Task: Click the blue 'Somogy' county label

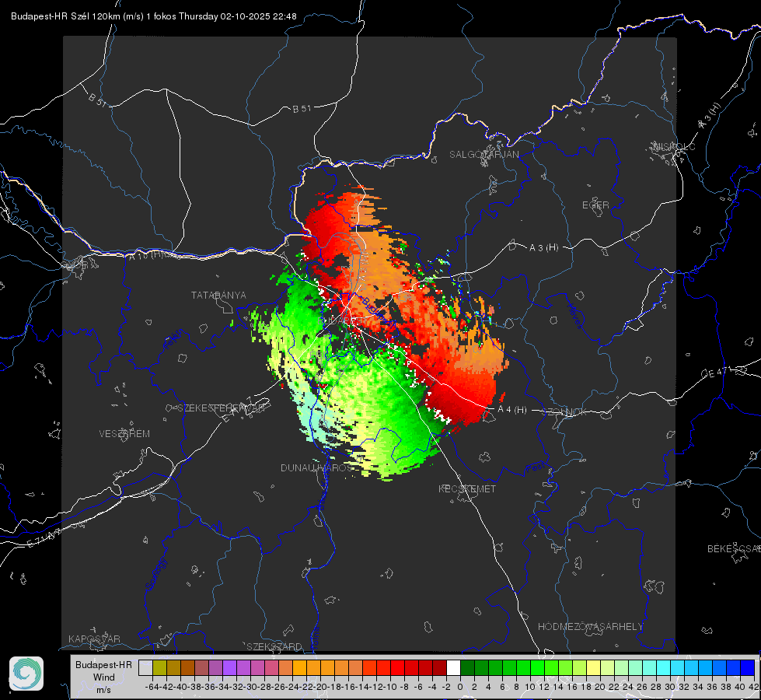Action: (x=155, y=574)
